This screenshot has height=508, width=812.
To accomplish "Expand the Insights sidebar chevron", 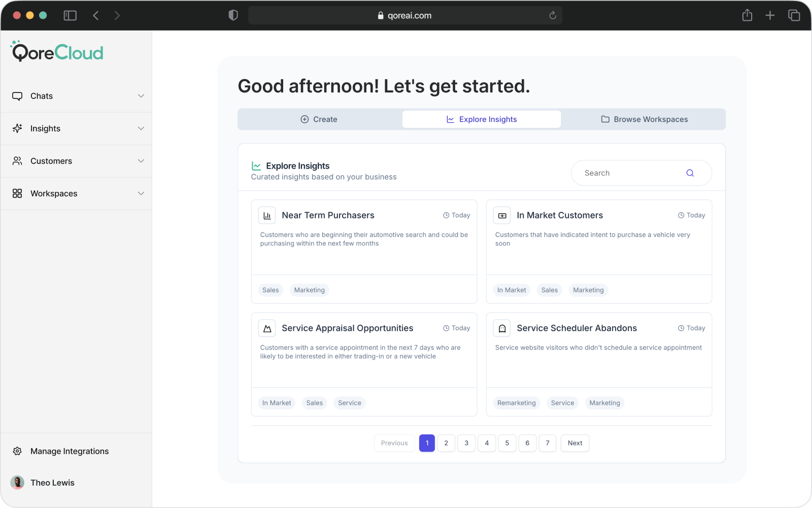I will coord(141,129).
